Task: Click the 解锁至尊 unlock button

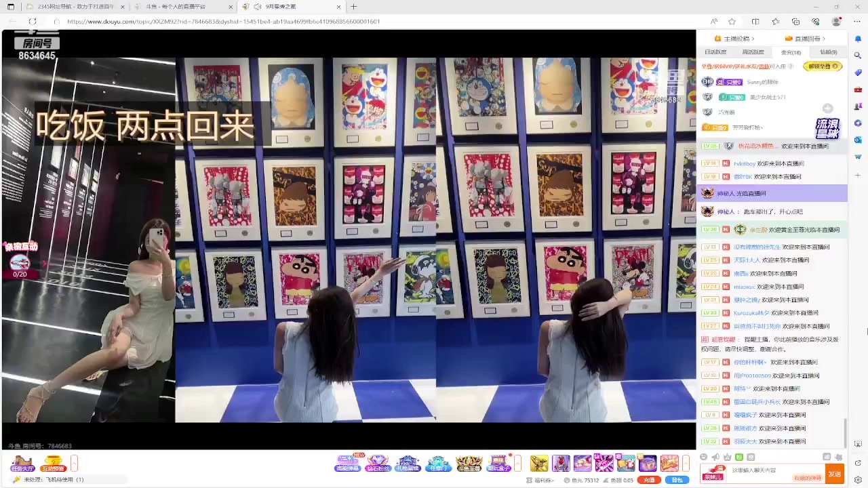Action: click(822, 66)
